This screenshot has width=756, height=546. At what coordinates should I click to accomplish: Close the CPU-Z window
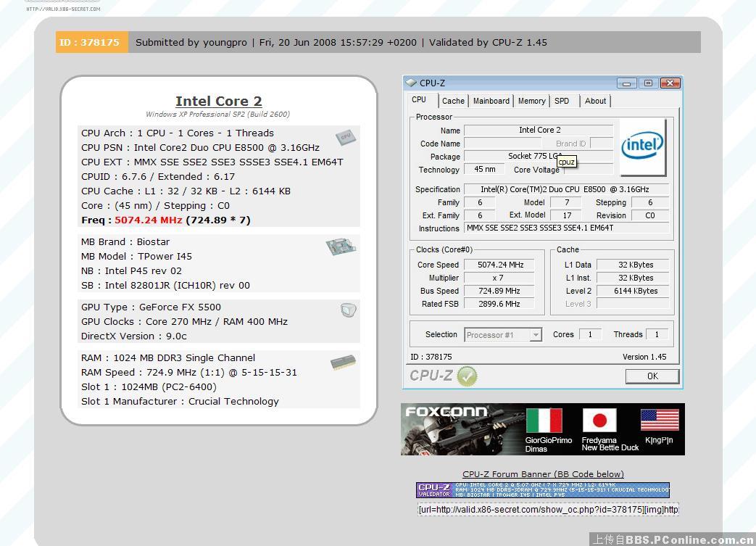670,83
